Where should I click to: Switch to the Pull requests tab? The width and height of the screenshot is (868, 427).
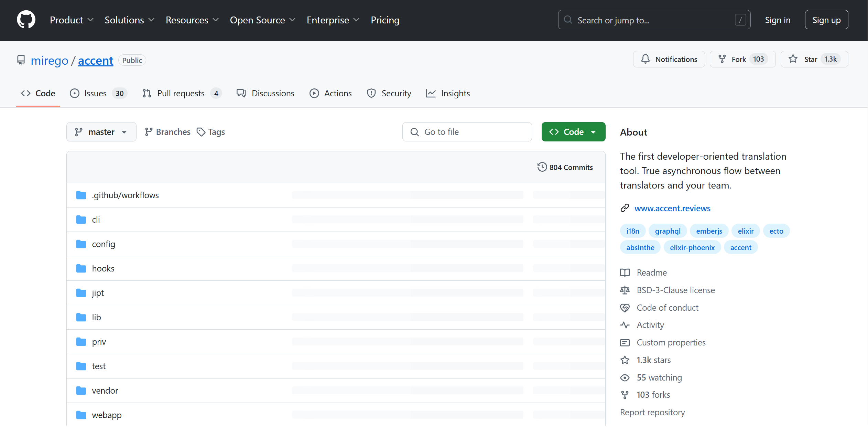(182, 93)
